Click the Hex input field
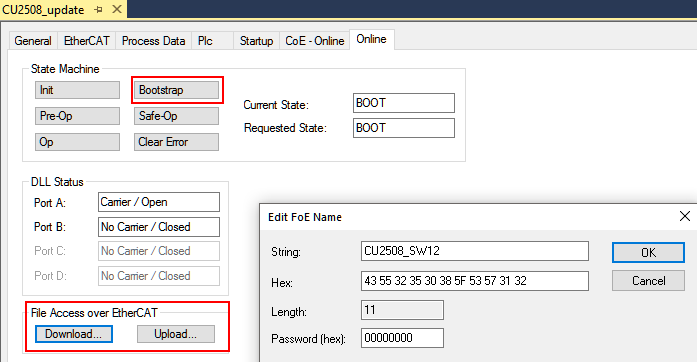The image size is (697, 362). click(475, 281)
